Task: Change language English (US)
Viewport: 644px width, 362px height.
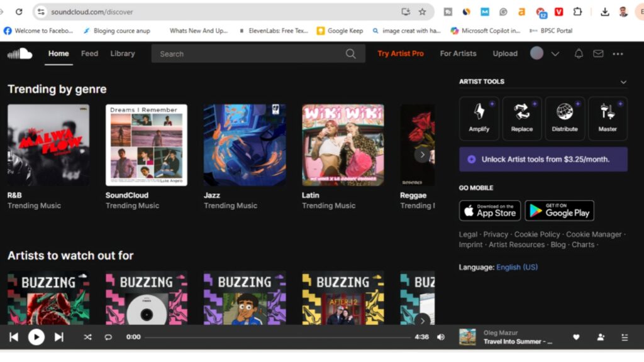Action: pos(517,267)
